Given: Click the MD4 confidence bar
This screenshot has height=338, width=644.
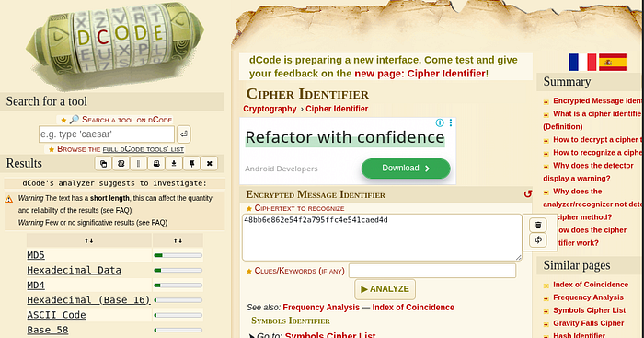Looking at the screenshot, I should [x=178, y=285].
